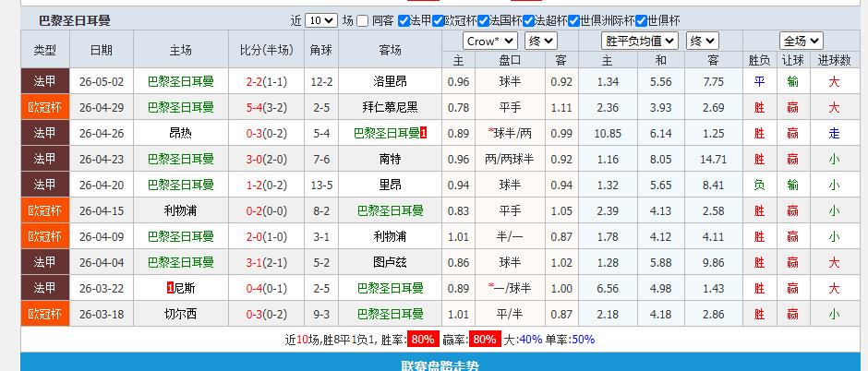868x371 pixels.
Task: Click goals result 走 in 26-04-26 row
Action: coord(834,133)
